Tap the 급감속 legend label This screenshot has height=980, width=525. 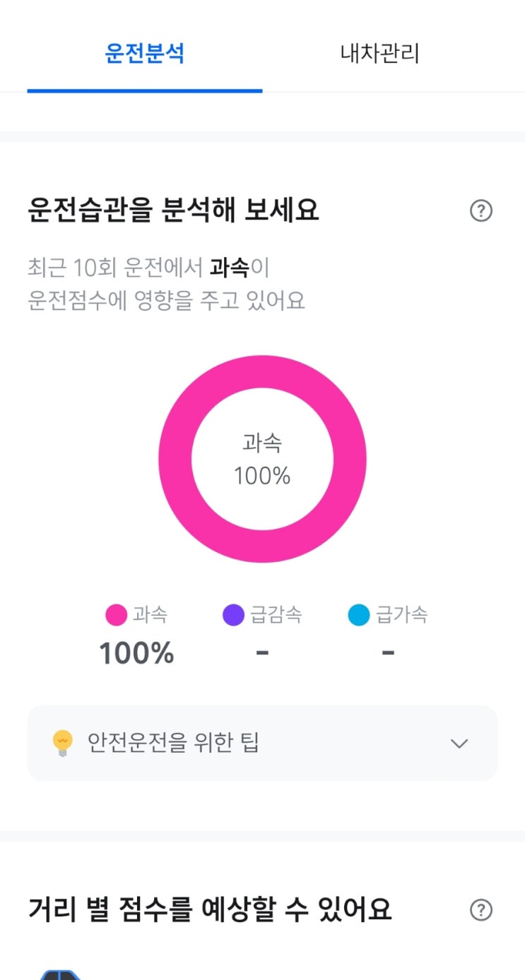[x=276, y=615]
